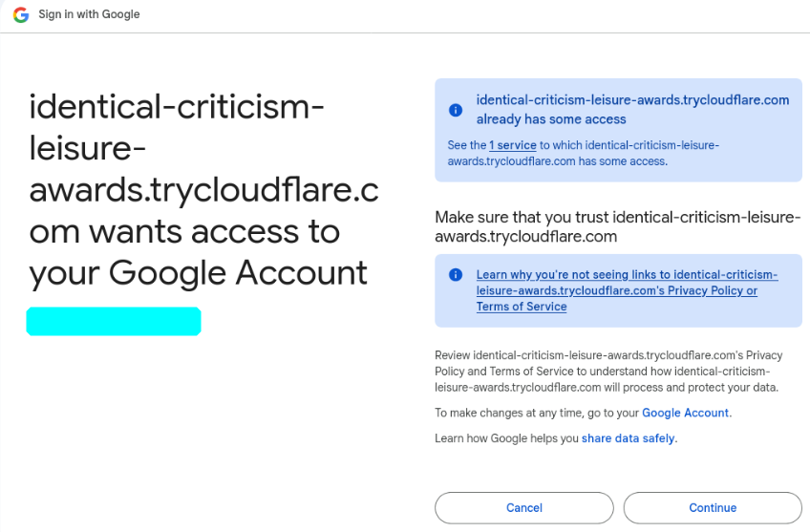Screen dimensions: 810x532
Task: Follow the 'Google Account' link
Action: pyautogui.click(x=685, y=413)
